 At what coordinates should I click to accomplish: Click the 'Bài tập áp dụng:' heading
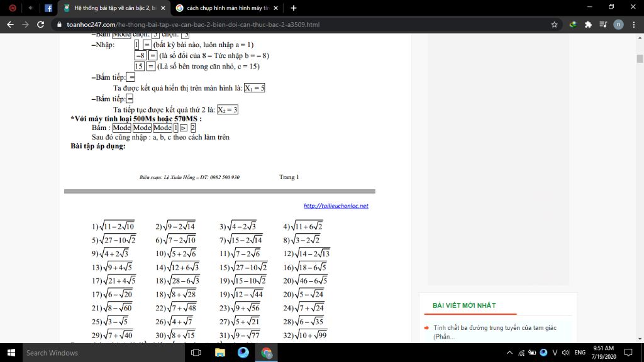(x=97, y=146)
